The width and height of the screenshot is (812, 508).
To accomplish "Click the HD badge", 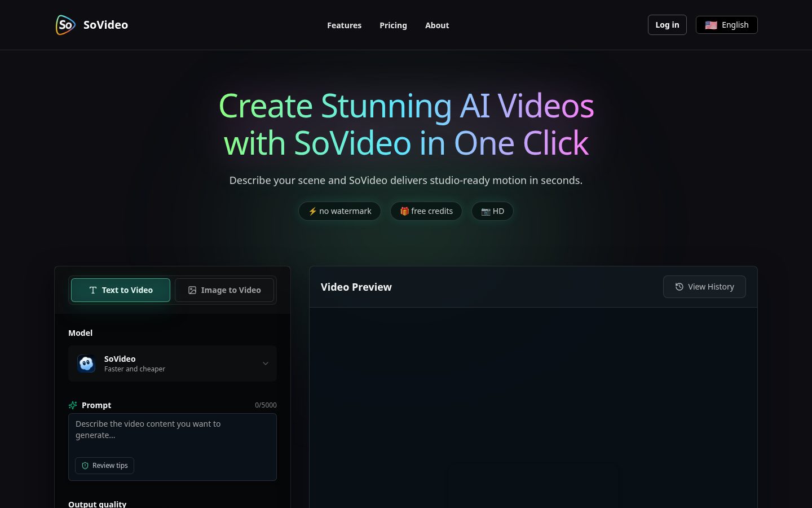I will coord(492,211).
